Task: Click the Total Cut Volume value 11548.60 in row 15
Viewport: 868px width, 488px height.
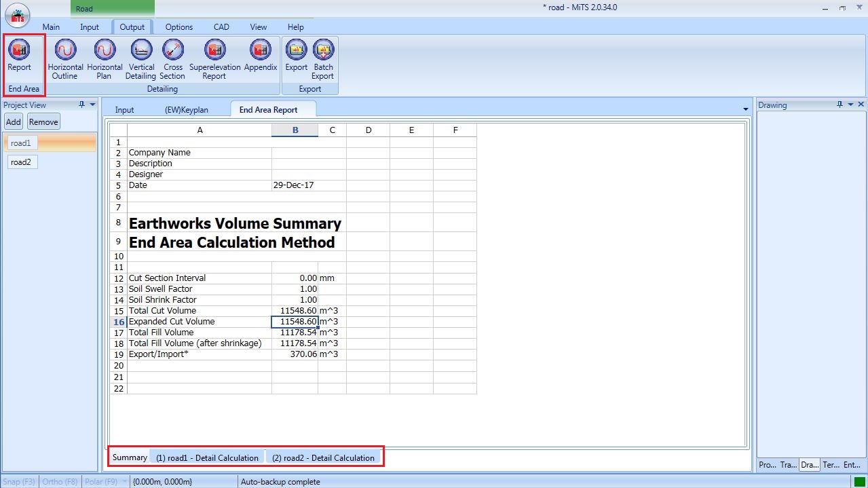Action: pos(295,311)
